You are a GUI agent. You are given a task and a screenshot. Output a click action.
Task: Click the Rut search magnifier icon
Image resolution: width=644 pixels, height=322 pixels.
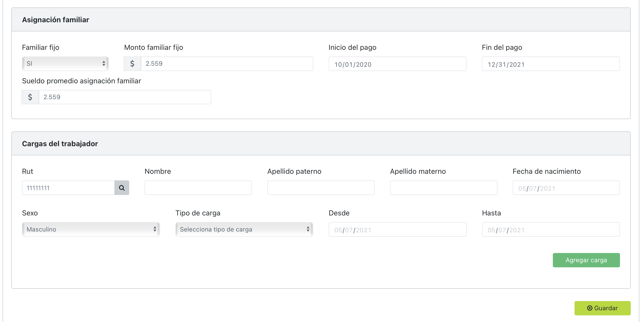point(122,188)
